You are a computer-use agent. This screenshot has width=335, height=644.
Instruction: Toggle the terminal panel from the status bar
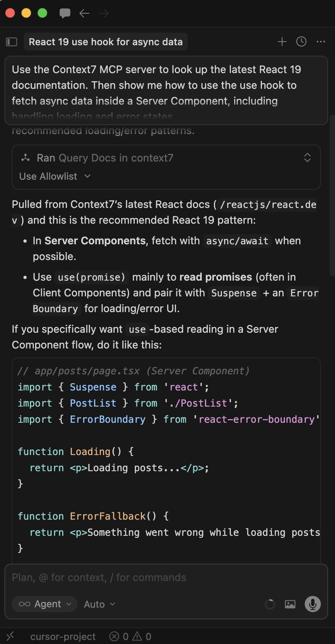pos(11,636)
